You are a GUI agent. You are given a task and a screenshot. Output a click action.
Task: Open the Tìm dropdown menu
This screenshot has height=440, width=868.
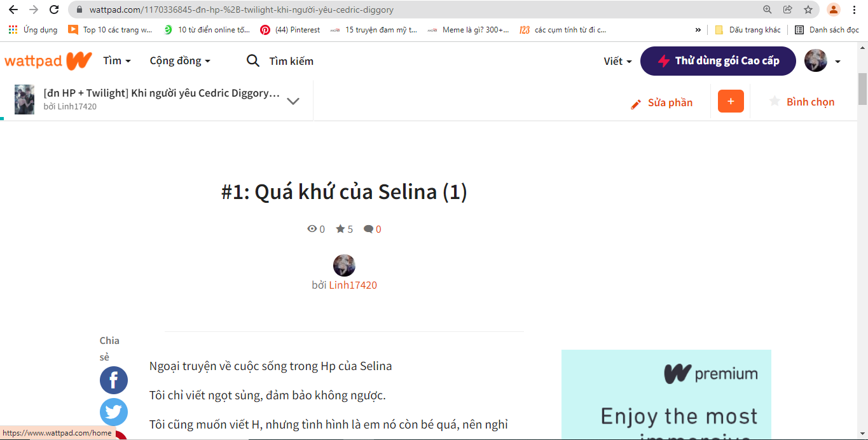(x=117, y=61)
